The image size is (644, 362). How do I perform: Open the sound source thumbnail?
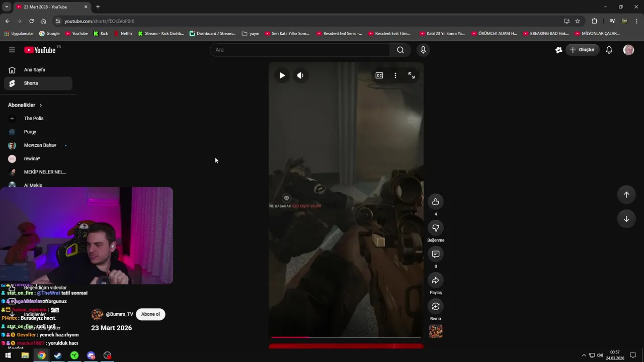point(436,331)
